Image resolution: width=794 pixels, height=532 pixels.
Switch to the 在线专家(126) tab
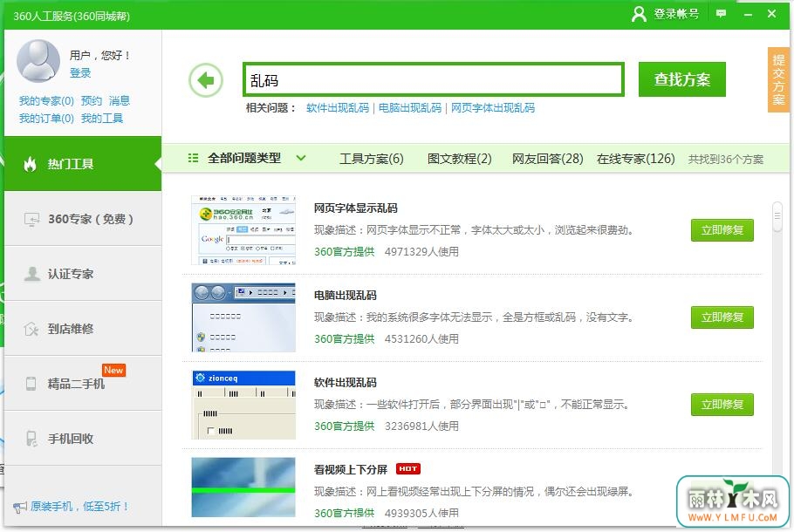coord(635,159)
